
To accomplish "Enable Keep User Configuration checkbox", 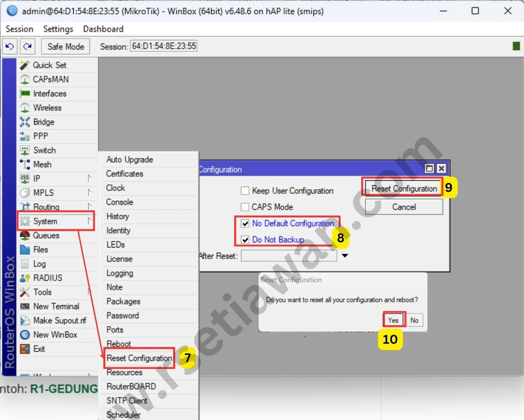I will [245, 191].
